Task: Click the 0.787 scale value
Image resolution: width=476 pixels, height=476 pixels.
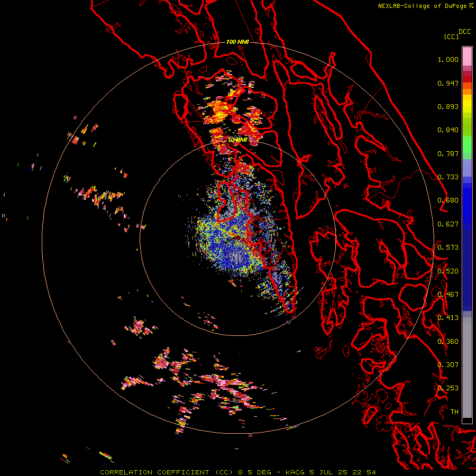Action: point(448,153)
